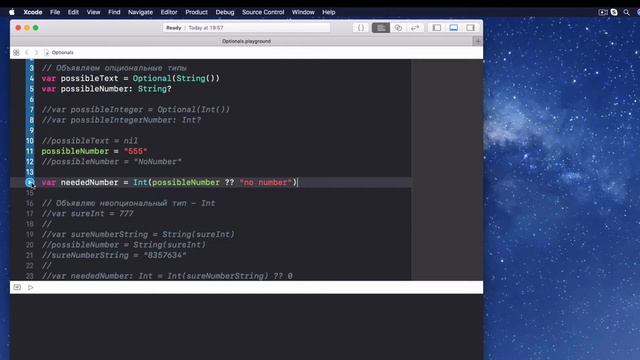Open the Xcode application menu
Viewport: 640px width, 360px height.
click(33, 12)
